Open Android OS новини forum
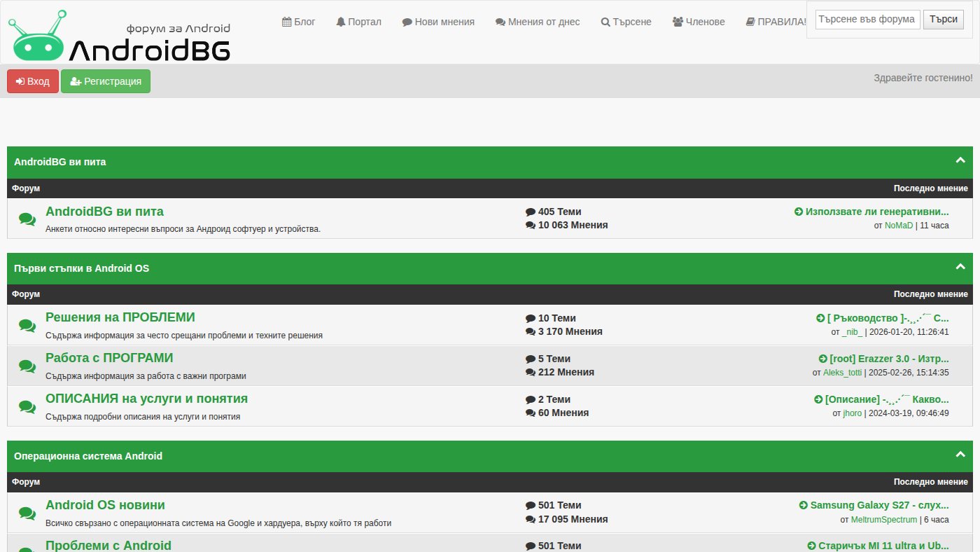Image resolution: width=980 pixels, height=552 pixels. (x=105, y=505)
